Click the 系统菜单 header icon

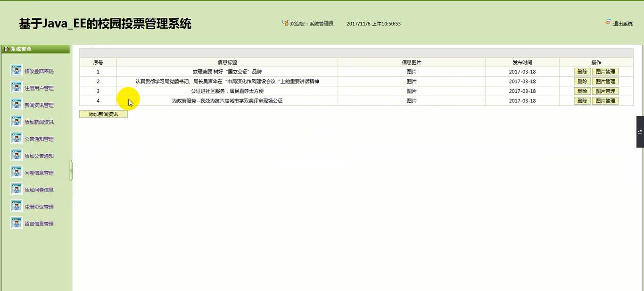(7, 49)
